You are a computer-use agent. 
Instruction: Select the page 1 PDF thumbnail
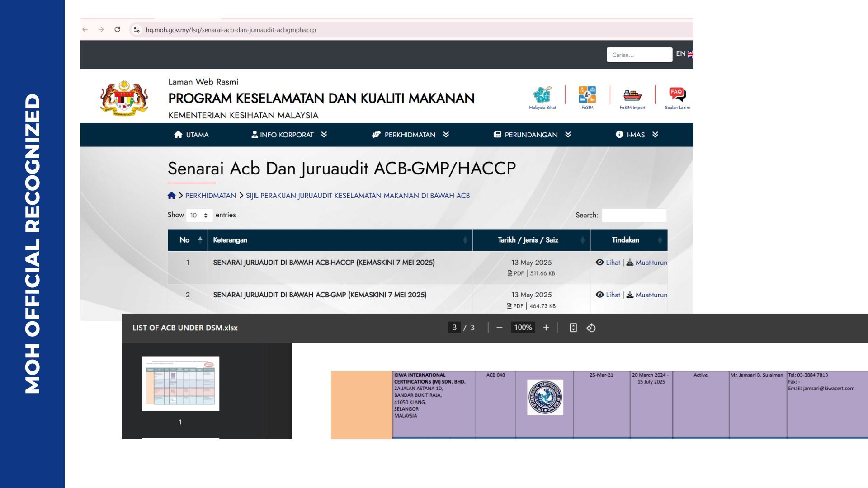pos(180,383)
